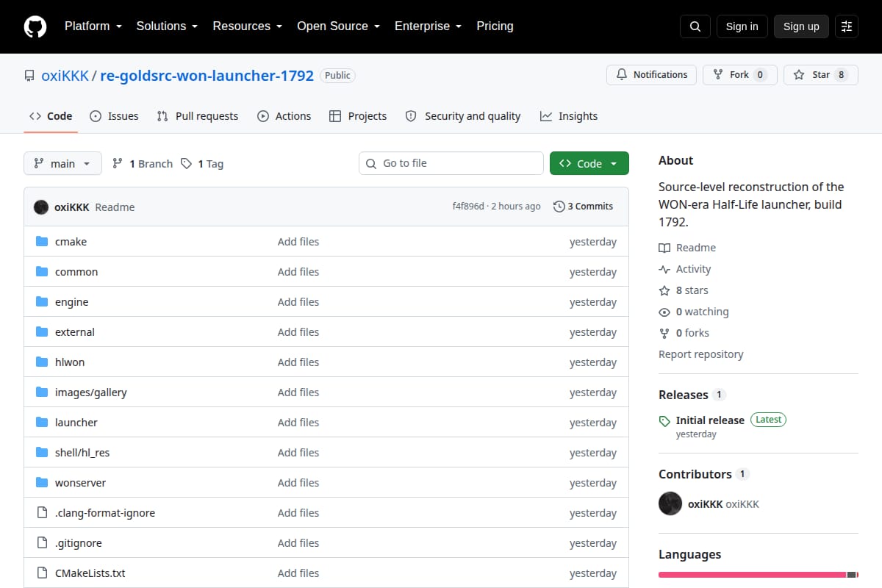Click oxiKKK avatar under Contributors
882x588 pixels.
point(670,503)
